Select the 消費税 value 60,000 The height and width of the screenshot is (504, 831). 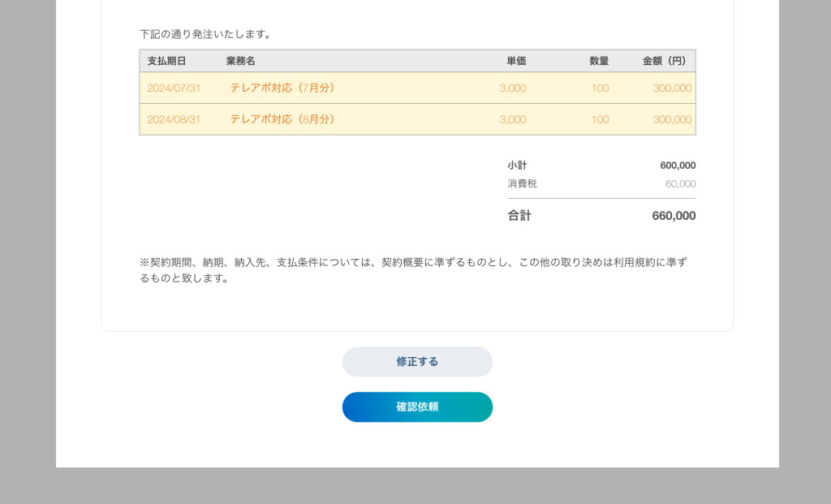[x=680, y=184]
